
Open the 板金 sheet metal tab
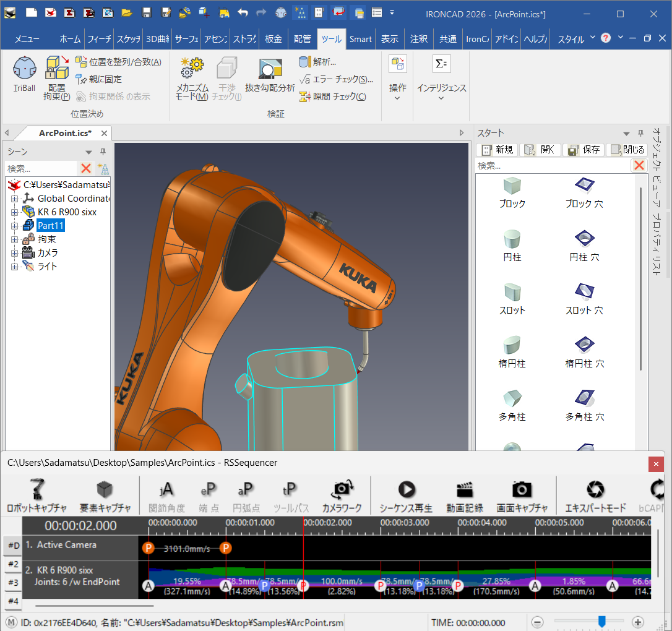274,39
